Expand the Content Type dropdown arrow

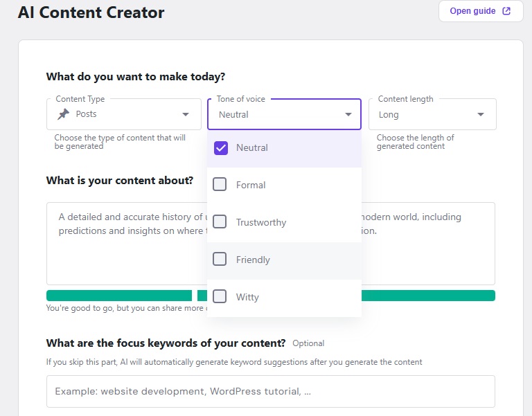pos(186,115)
